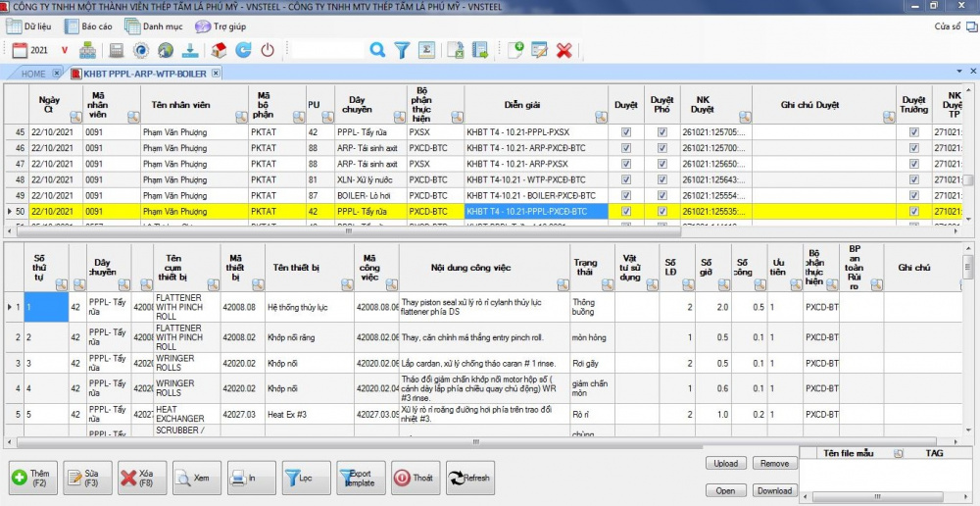Toggle Duyệt checkbox in row 45
The height and width of the screenshot is (506, 980).
coord(626,132)
